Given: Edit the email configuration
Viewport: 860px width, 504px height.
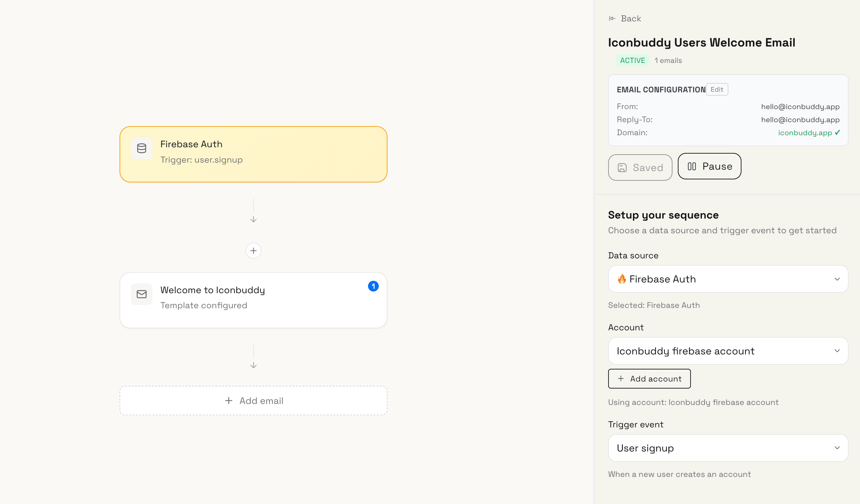Looking at the screenshot, I should [x=717, y=89].
